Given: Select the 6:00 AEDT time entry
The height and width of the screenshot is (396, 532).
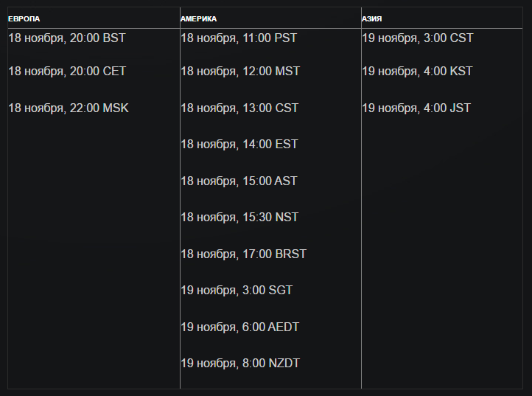Looking at the screenshot, I should (x=240, y=327).
